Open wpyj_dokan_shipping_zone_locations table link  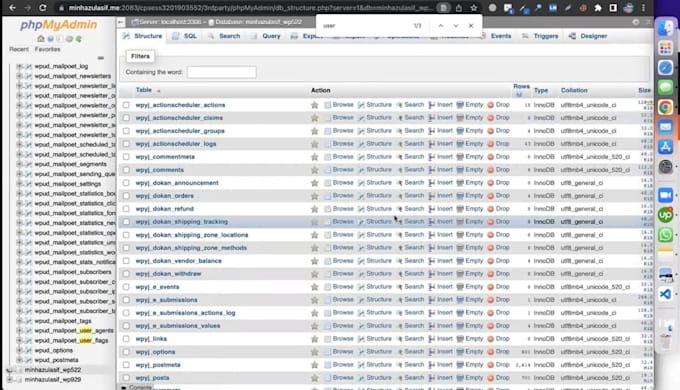click(192, 235)
